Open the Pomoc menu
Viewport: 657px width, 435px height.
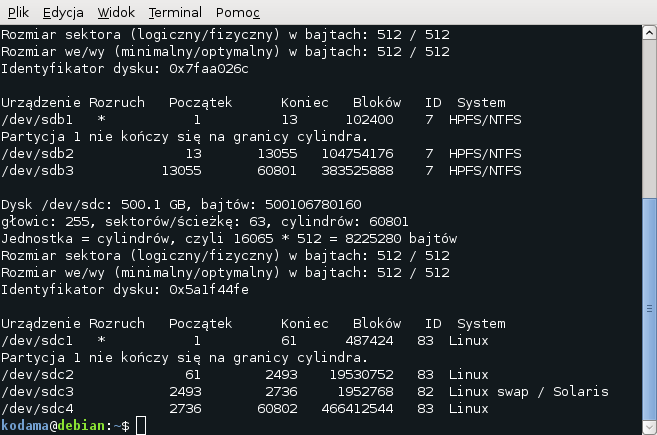(x=239, y=12)
